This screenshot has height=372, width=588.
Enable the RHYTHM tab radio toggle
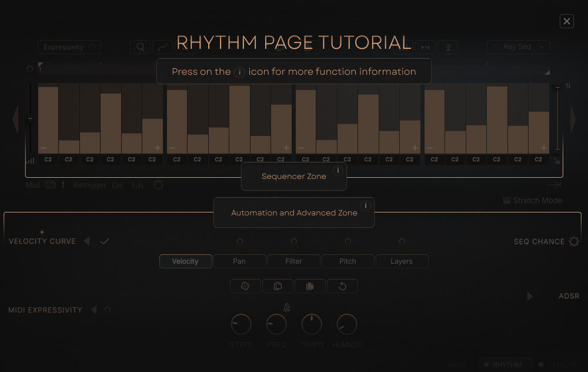[x=487, y=364]
